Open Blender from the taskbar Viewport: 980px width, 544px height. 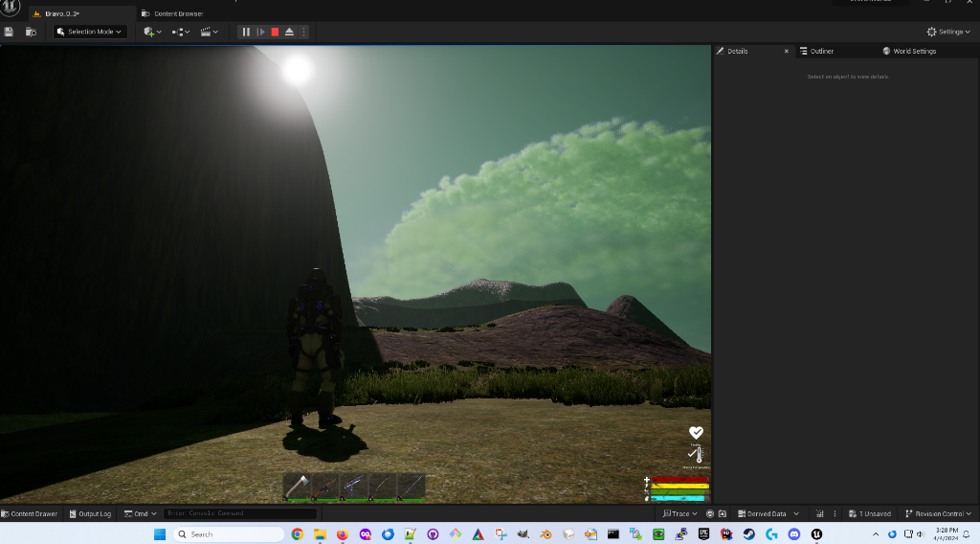pos(546,534)
